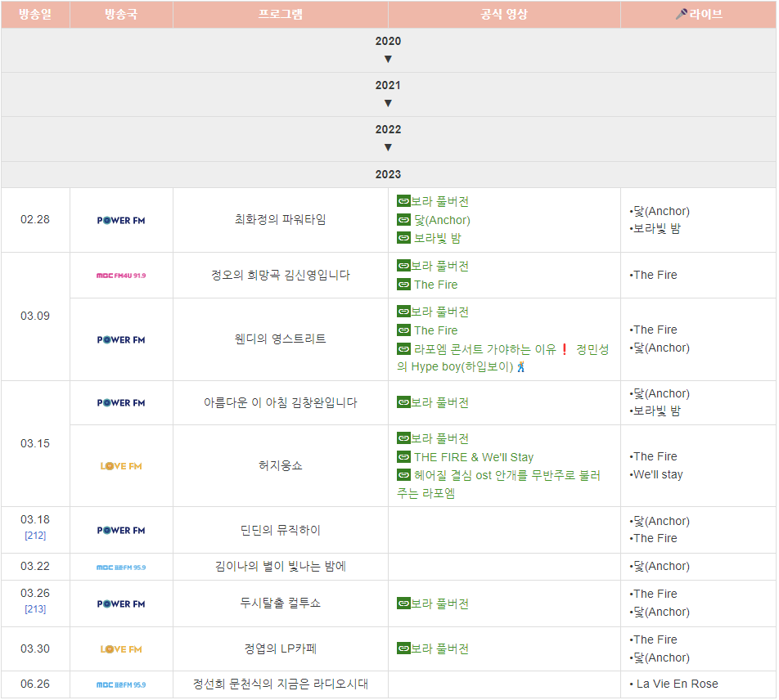
Task: Select the 두시탈출 컬투쇼 program cell
Action: tap(281, 604)
